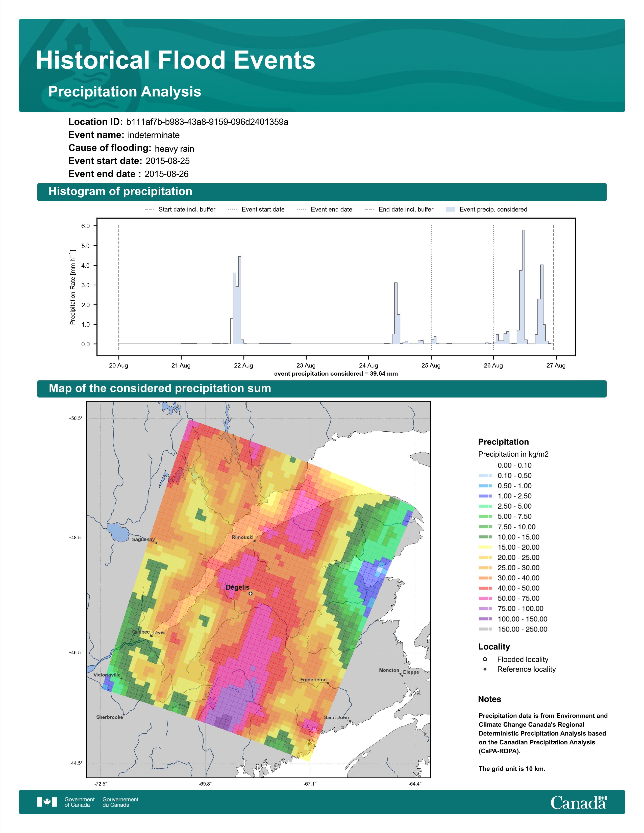This screenshot has width=644, height=833.
Task: Click the Fredericton reference locality dot
Action: [328, 683]
